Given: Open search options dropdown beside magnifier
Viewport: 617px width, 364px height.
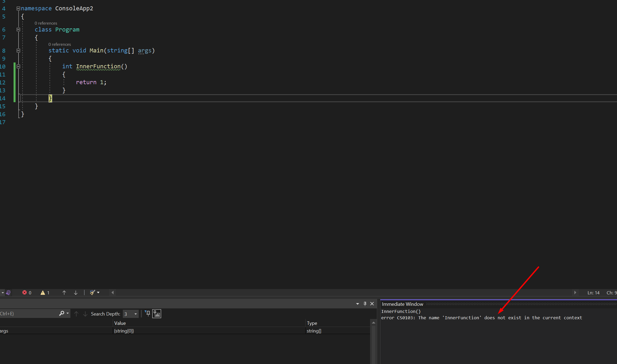Looking at the screenshot, I should (68, 313).
